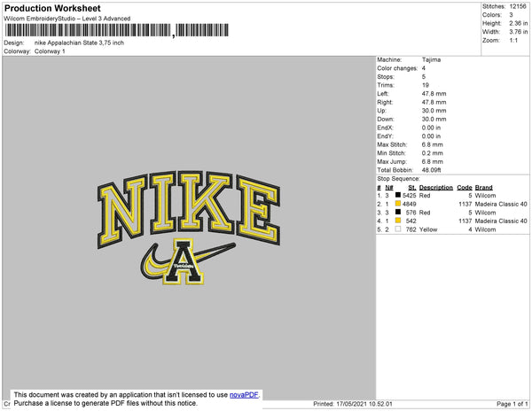Click the 'Description' column header
Viewport: 532px width, 411px height.
(x=436, y=188)
